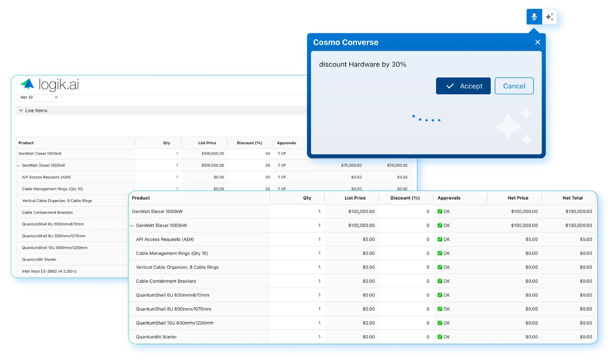Cancel the Cosmo Converse discount request
This screenshot has height=364, width=612.
click(x=514, y=86)
